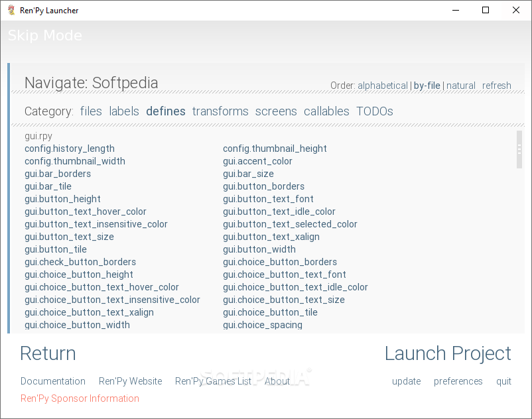Return to the previous launcher screen

[48, 353]
